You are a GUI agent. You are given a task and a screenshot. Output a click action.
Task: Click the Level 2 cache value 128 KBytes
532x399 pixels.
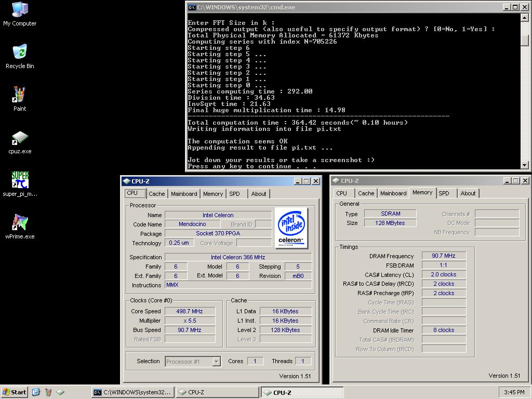click(x=285, y=330)
